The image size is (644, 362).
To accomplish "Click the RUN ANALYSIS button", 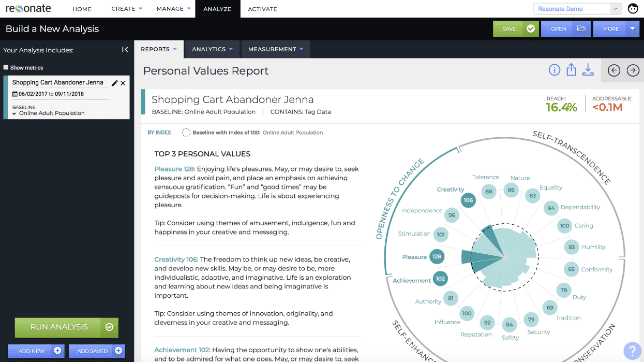I will tap(67, 327).
